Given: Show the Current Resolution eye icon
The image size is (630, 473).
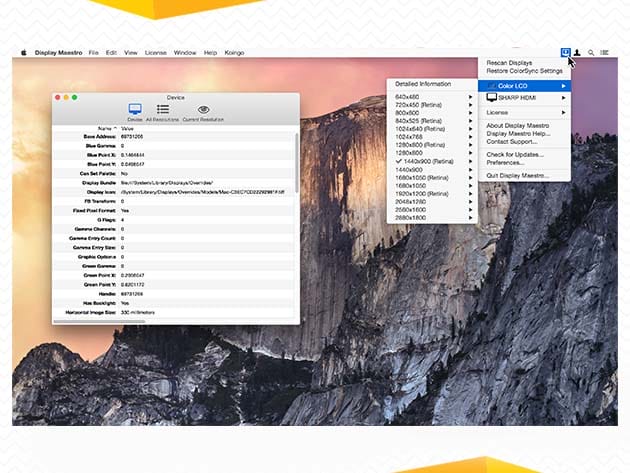Looking at the screenshot, I should coord(203,109).
